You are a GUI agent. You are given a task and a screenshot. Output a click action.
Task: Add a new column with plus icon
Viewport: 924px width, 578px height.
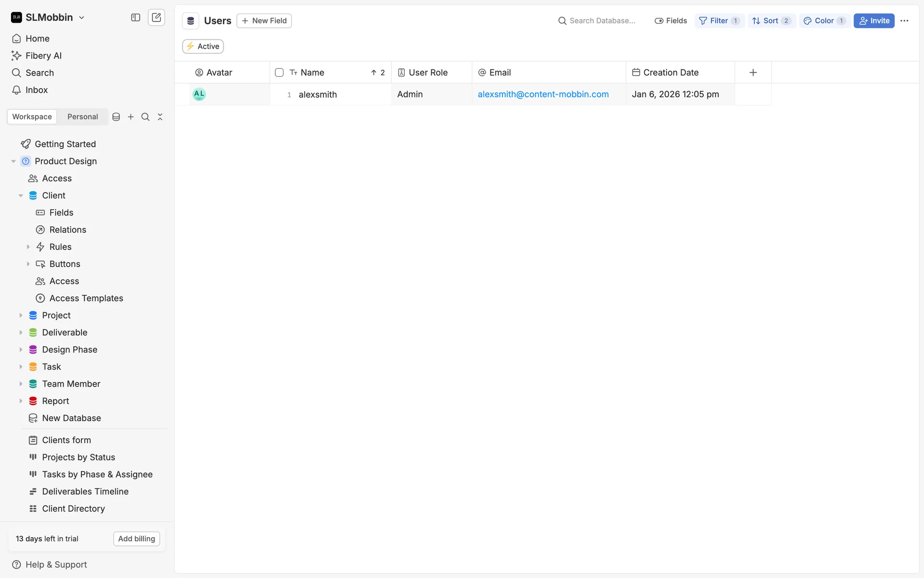click(x=753, y=73)
